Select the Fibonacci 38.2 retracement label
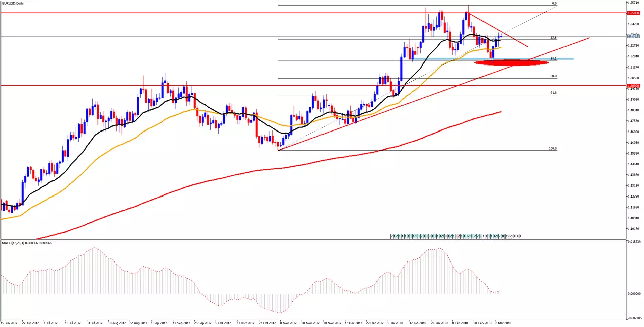The image size is (644, 327). pos(553,59)
